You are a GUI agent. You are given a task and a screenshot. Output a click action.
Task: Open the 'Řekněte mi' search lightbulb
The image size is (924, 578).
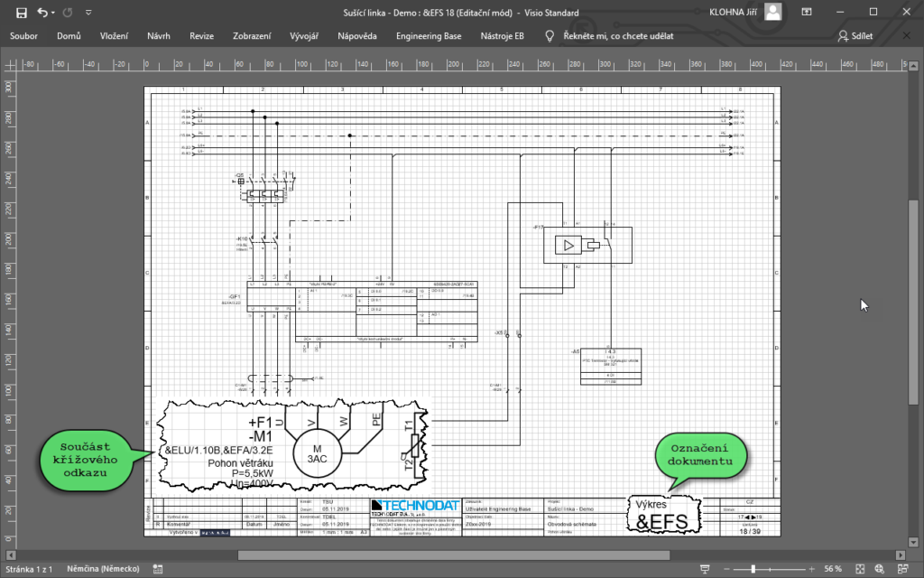(x=549, y=36)
